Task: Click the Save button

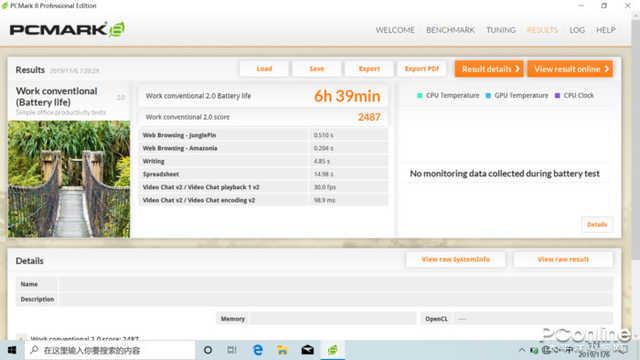Action: click(317, 69)
